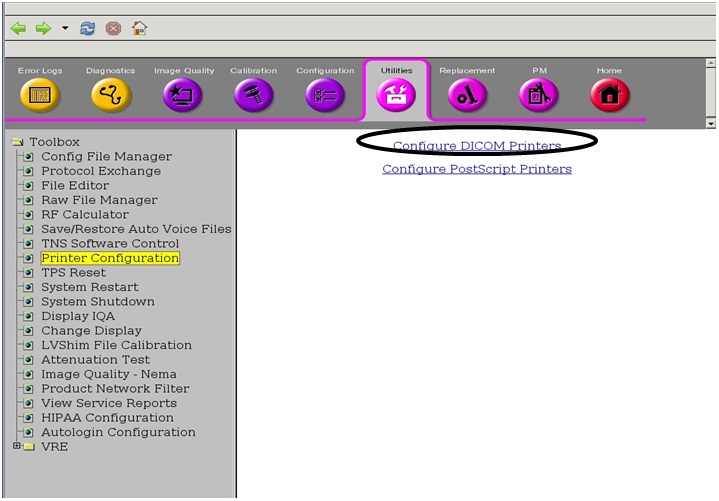Image resolution: width=719 pixels, height=501 pixels.
Task: Open Config File Manager tree item
Action: pyautogui.click(x=106, y=157)
